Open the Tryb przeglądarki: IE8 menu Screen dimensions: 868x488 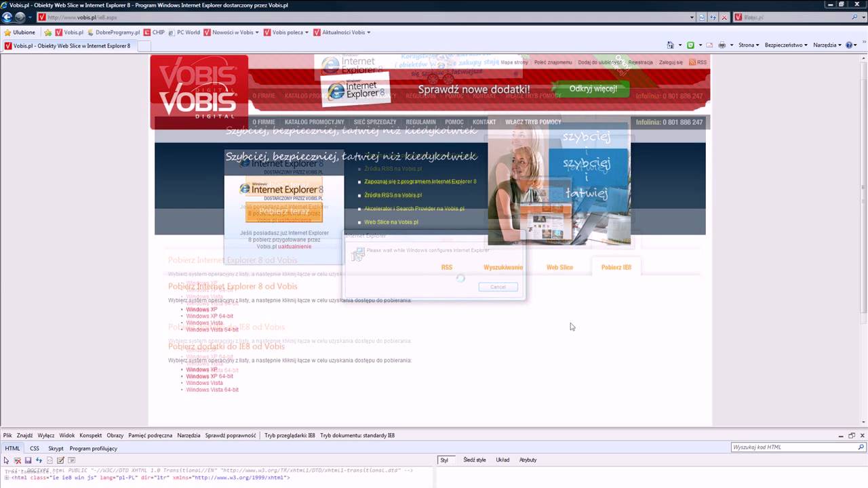point(290,436)
